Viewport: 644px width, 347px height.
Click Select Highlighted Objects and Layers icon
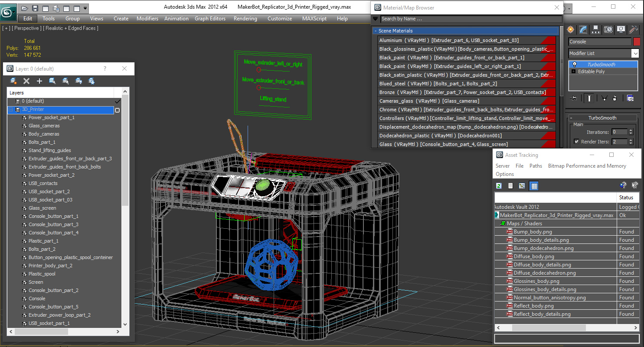coord(52,81)
